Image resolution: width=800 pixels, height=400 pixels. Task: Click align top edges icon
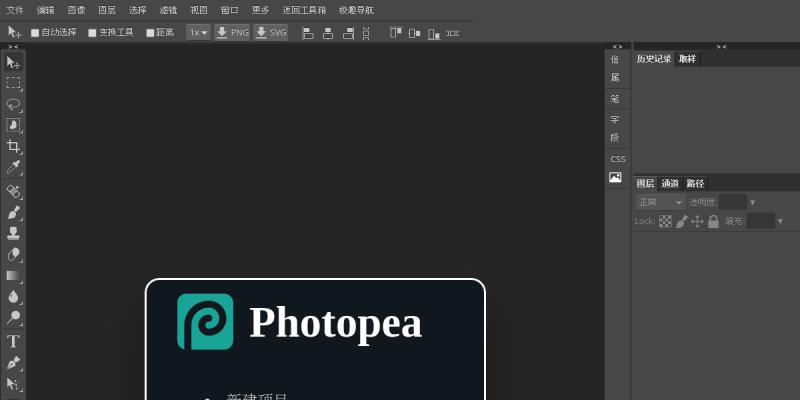[x=396, y=33]
